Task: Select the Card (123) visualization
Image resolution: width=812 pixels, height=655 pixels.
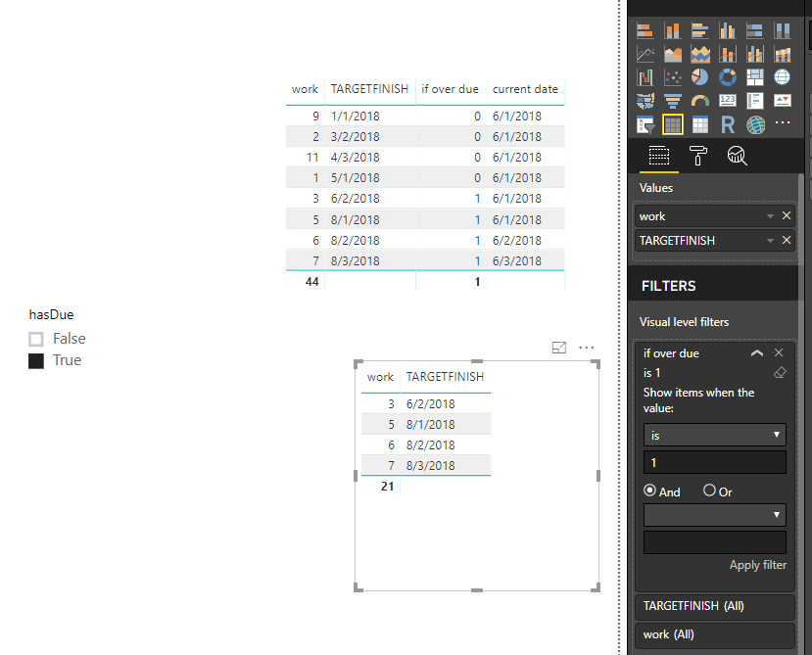Action: [x=727, y=101]
